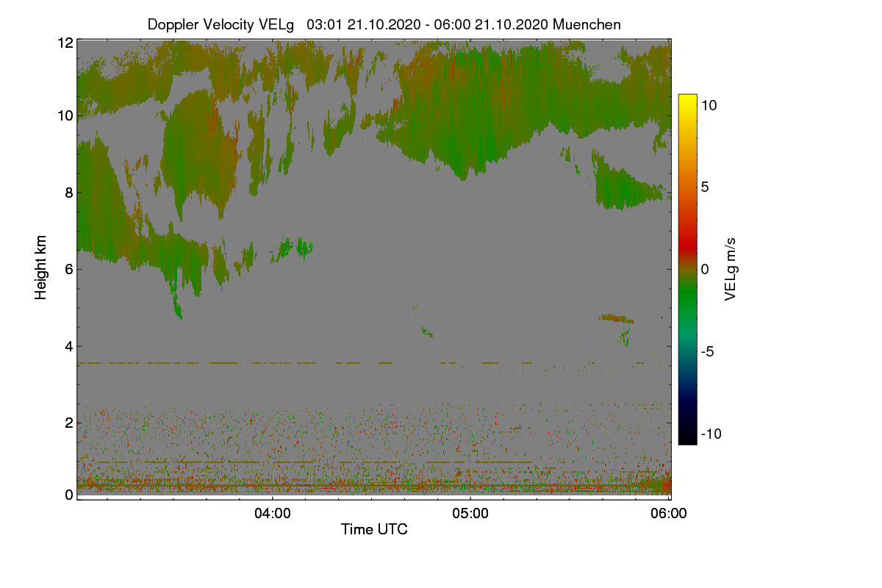Viewport: 882px width, 588px height.
Task: Click the '04:00' time axis label
Action: (x=273, y=514)
